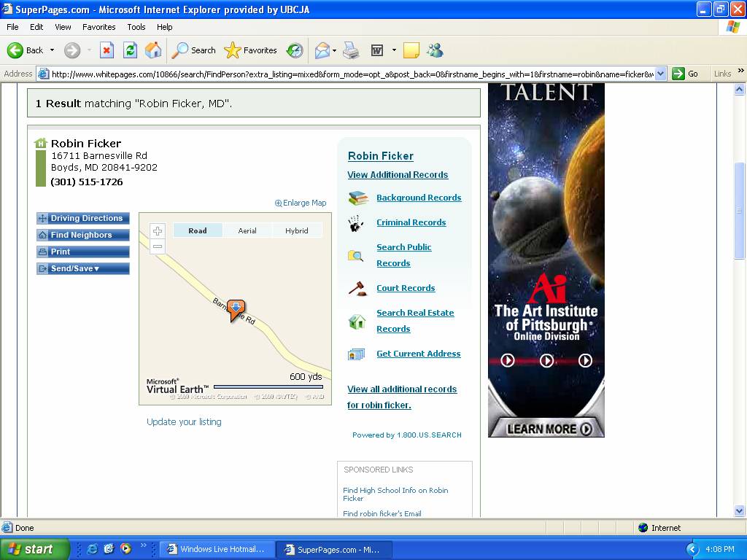Open the Criminal Records link
747x560 pixels.
coord(411,222)
